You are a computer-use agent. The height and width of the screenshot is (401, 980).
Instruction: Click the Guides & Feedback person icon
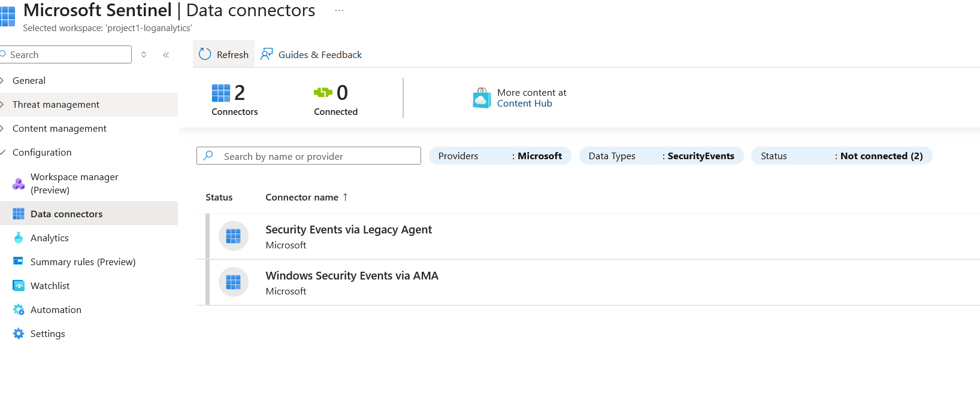pos(267,54)
